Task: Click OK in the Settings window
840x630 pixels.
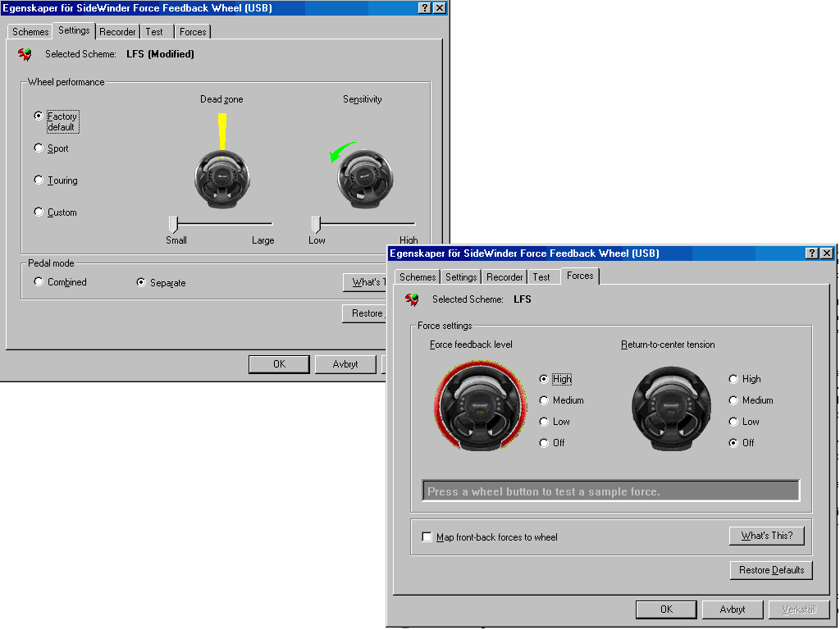Action: 279,364
